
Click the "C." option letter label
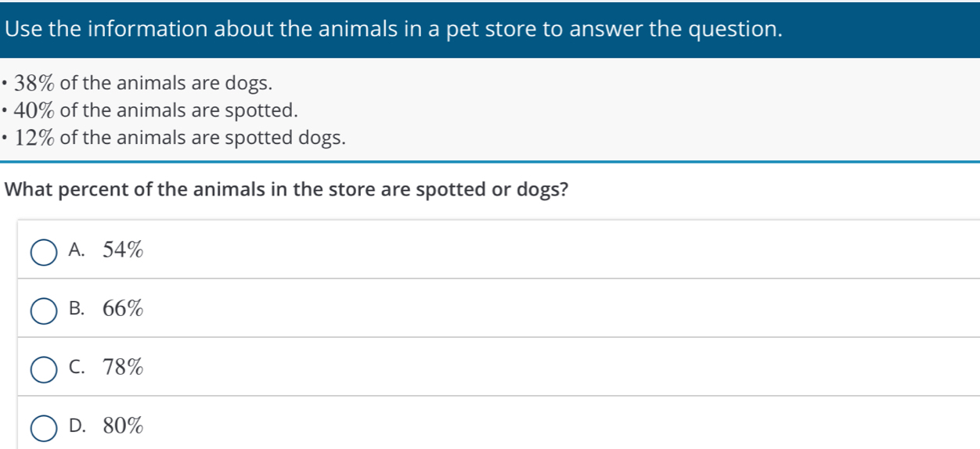click(x=77, y=368)
